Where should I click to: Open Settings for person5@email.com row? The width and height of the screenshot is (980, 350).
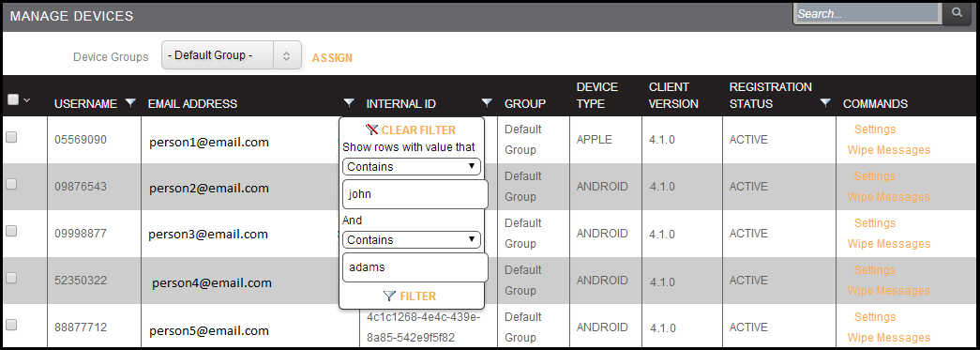point(874,317)
